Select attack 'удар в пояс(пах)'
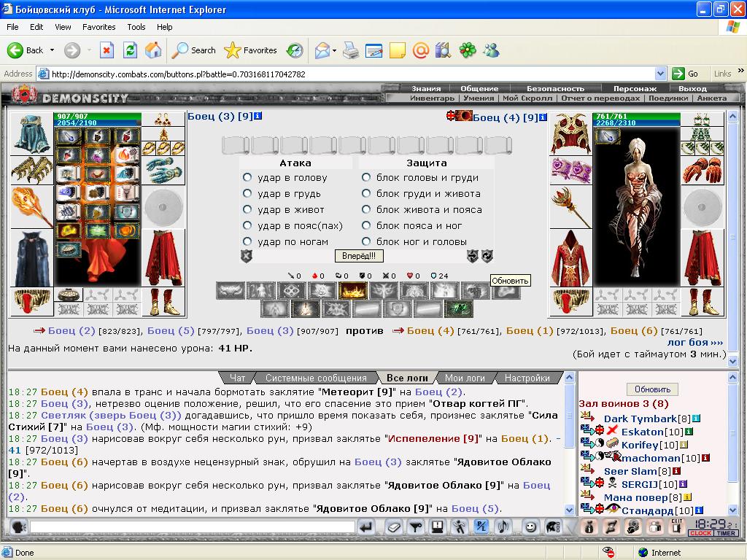This screenshot has width=747, height=560. click(247, 226)
